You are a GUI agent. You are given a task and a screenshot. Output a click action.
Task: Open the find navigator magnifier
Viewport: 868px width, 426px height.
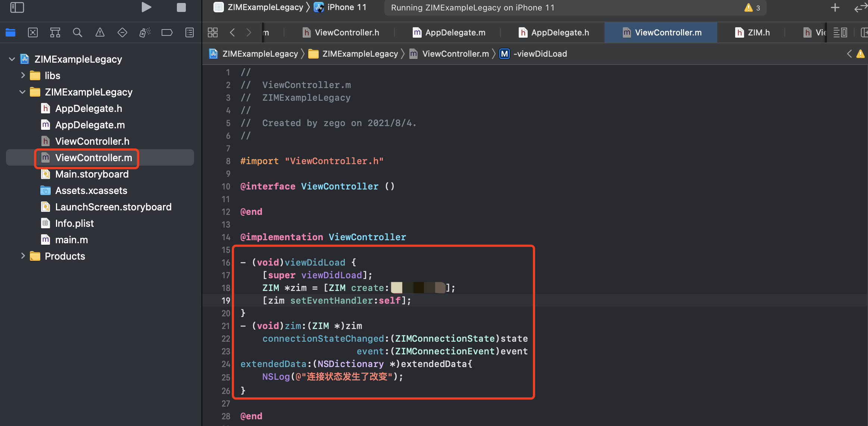[78, 33]
